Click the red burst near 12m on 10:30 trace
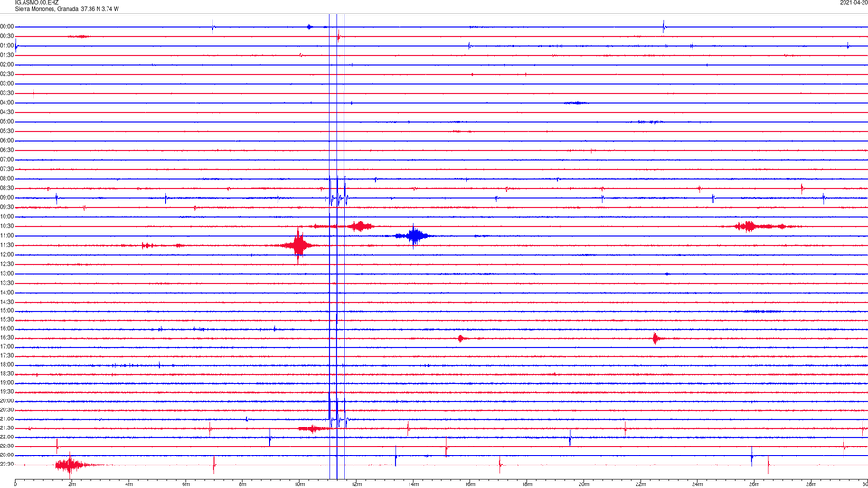This screenshot has height=488, width=868. coord(361,226)
